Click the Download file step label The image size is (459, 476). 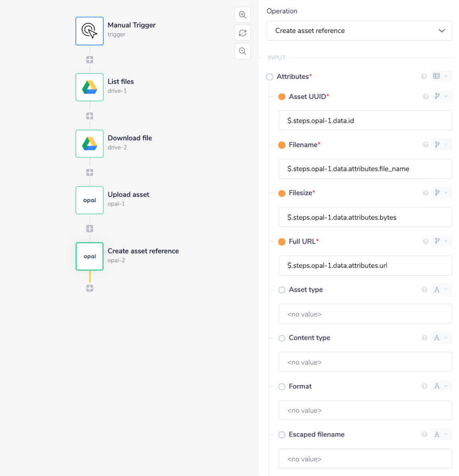coord(130,138)
